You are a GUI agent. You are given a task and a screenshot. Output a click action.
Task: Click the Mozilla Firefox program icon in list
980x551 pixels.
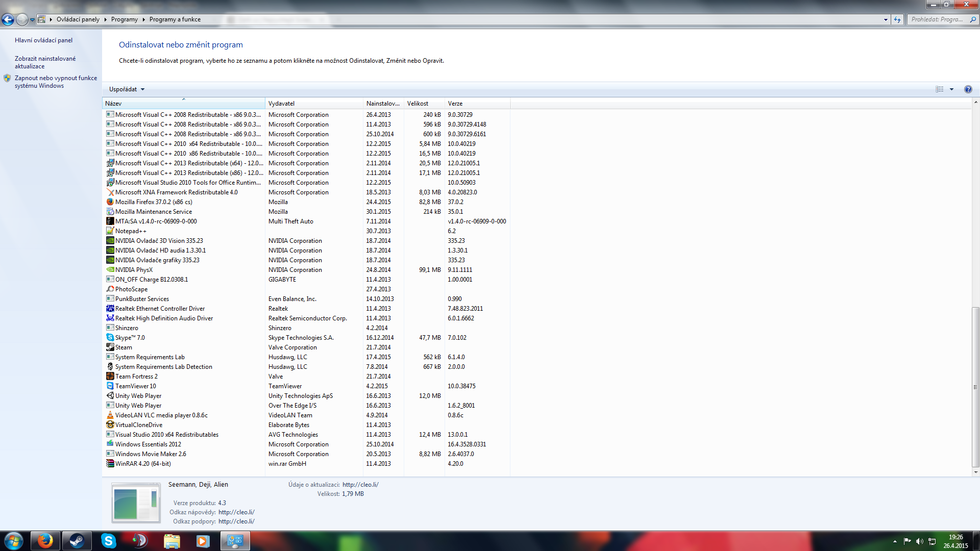110,202
